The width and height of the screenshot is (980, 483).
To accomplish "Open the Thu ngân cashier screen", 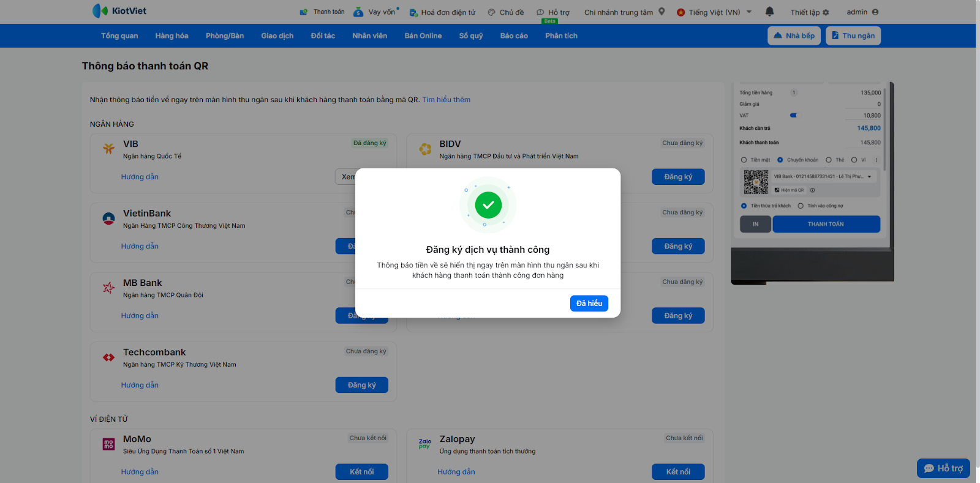I will click(853, 36).
